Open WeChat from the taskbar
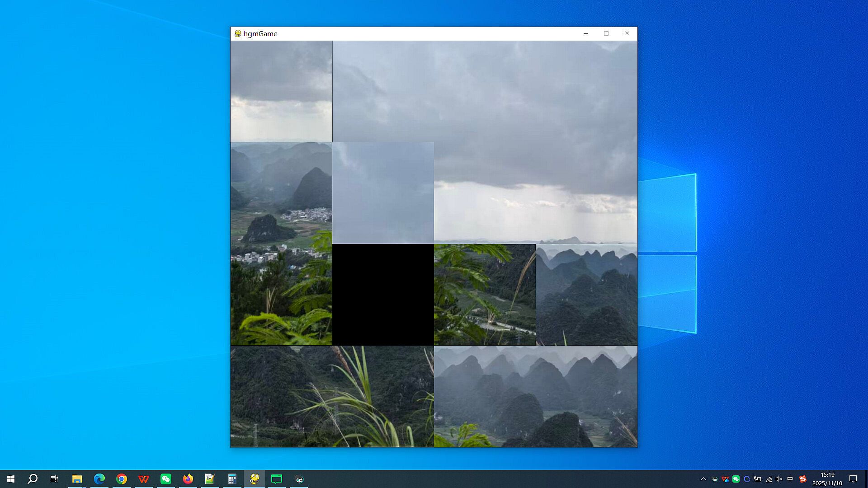Viewport: 868px width, 488px height. point(166,479)
